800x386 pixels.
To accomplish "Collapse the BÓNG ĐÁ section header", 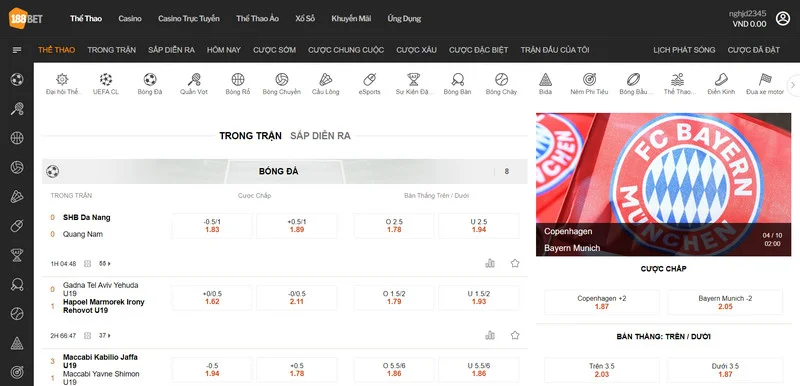I will coord(285,171).
